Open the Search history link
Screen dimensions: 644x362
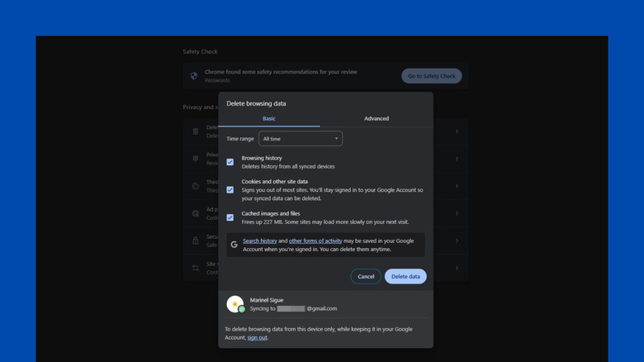tap(260, 241)
